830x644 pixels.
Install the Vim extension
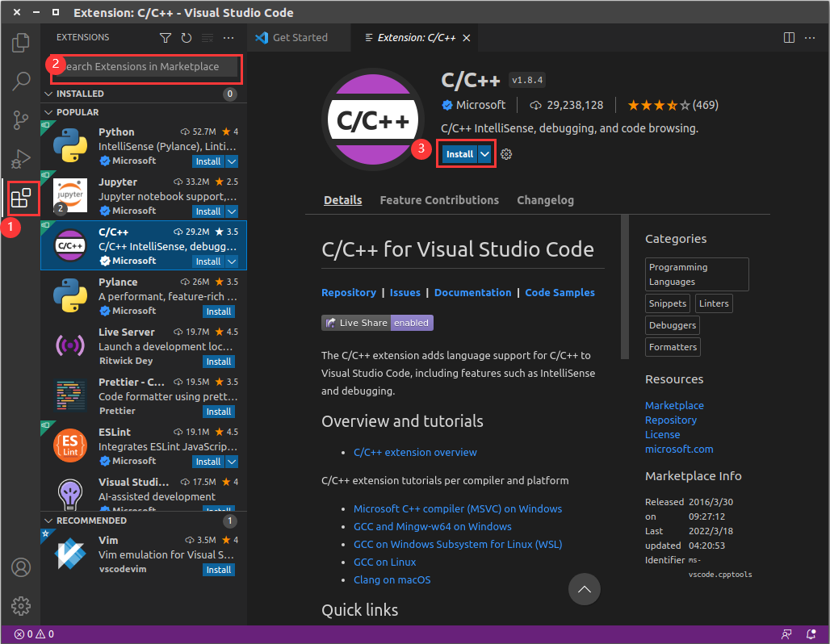tap(219, 570)
